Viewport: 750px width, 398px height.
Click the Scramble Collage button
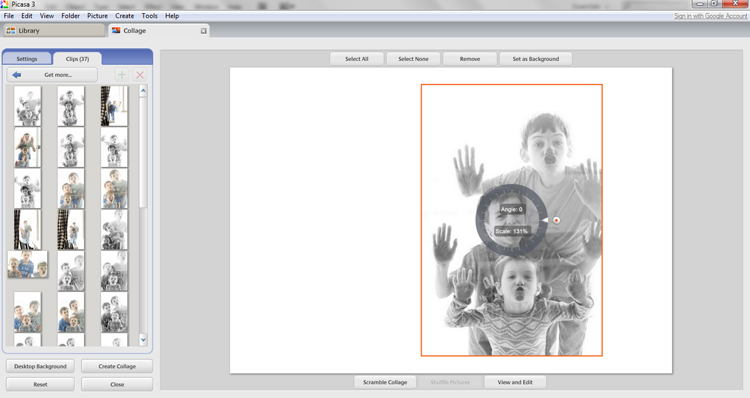(x=385, y=382)
